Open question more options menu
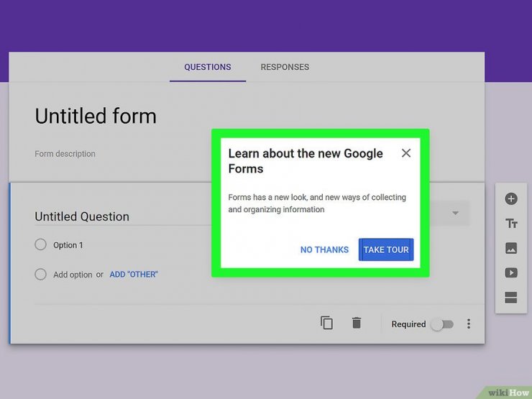 pyautogui.click(x=469, y=324)
